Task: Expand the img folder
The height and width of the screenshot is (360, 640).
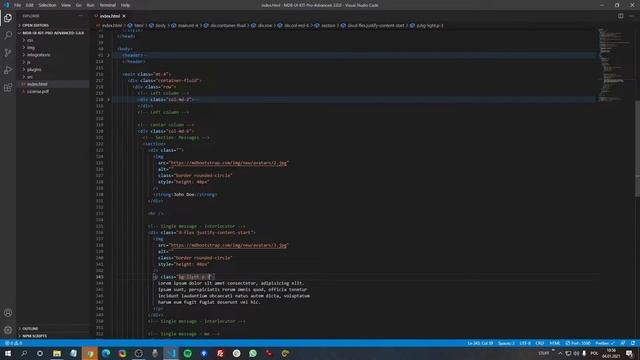Action: pos(31,48)
